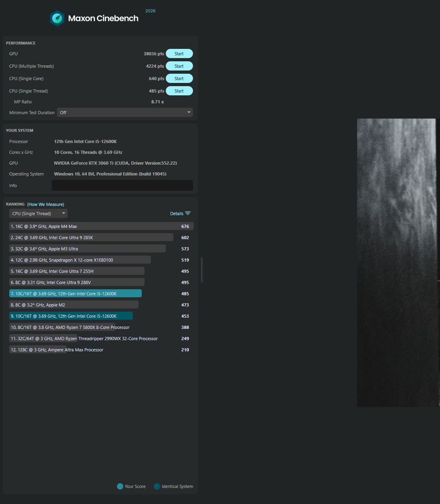Click the processor name 12th Gen Intel Core i5-12600K
The width and height of the screenshot is (440, 504).
85,141
